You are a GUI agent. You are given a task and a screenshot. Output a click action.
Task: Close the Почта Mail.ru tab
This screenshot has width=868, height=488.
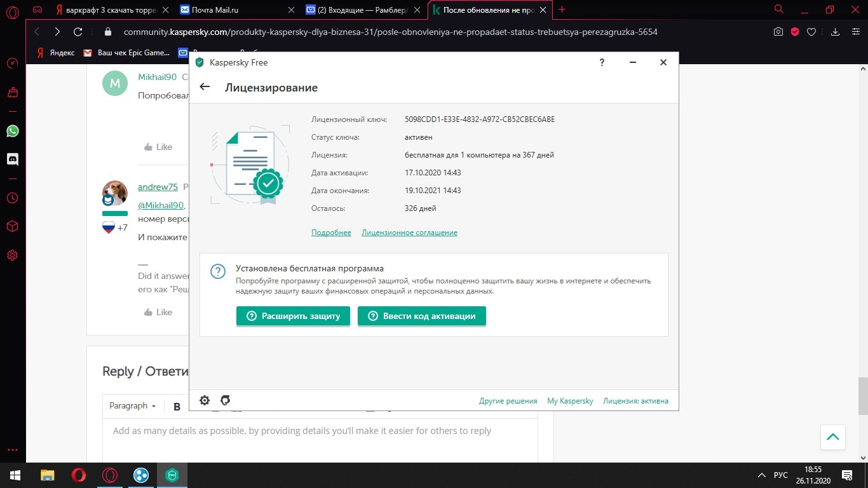[291, 10]
